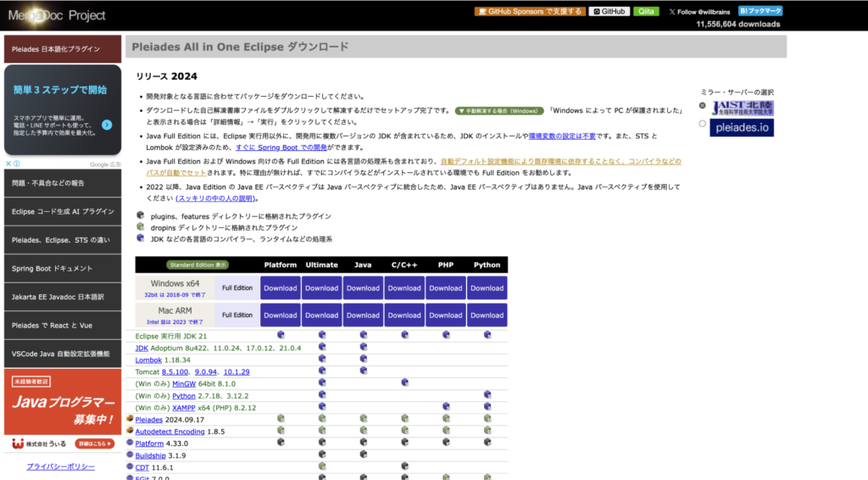
Task: Open the GitHub badge in header
Action: pyautogui.click(x=609, y=12)
